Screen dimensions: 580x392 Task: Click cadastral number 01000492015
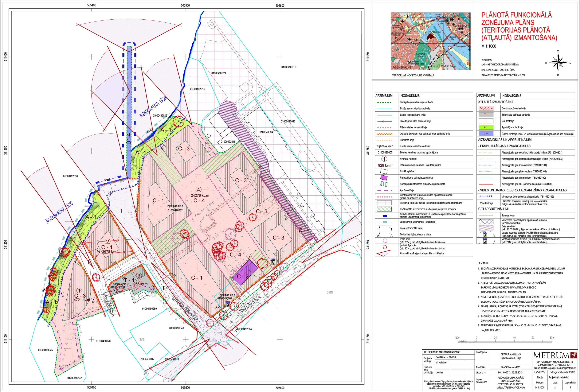pos(228,142)
